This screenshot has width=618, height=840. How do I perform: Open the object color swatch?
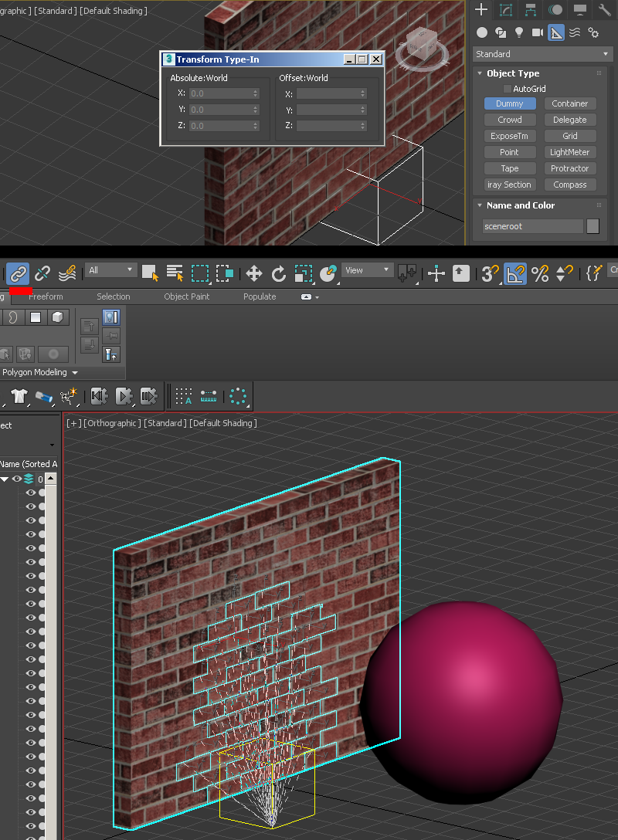pyautogui.click(x=593, y=226)
